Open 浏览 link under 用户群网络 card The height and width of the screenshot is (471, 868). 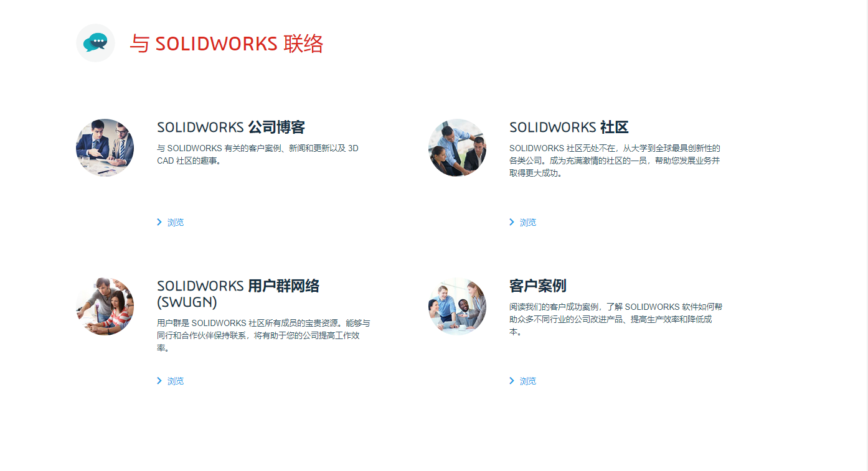[176, 381]
